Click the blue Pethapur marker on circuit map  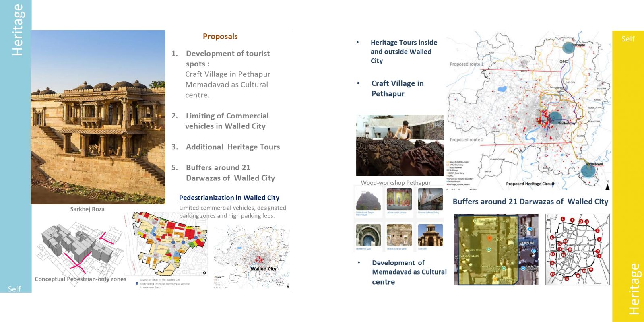click(x=568, y=48)
